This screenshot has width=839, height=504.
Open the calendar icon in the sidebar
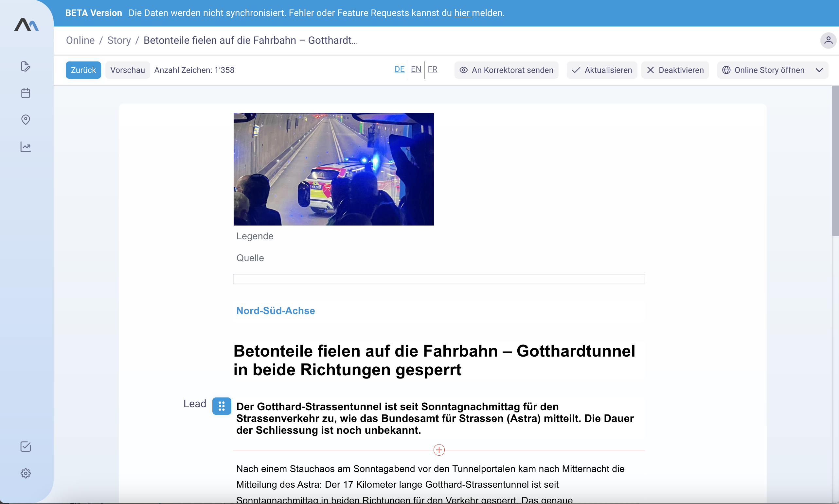[x=26, y=93]
